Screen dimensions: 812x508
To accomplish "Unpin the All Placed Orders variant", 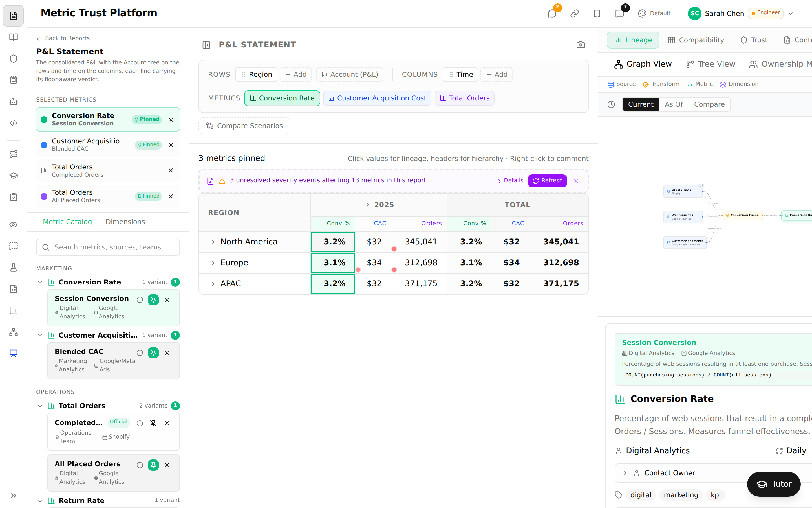I will click(153, 465).
